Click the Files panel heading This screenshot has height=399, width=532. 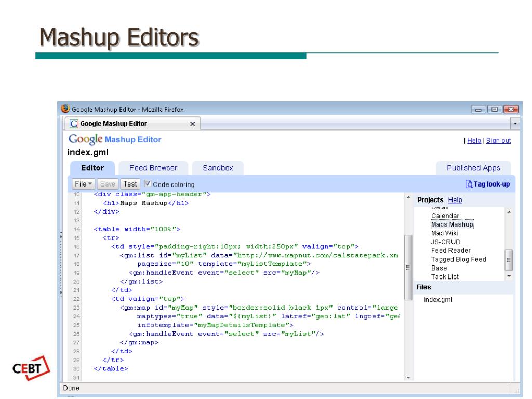(424, 287)
